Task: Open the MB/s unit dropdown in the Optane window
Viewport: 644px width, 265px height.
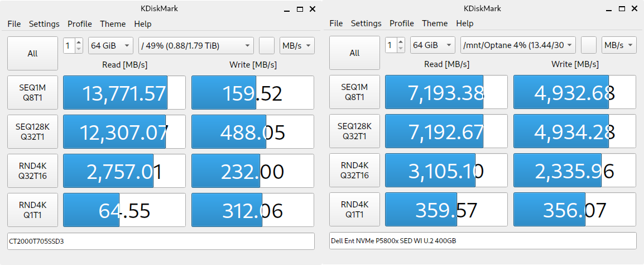Action: tap(619, 45)
